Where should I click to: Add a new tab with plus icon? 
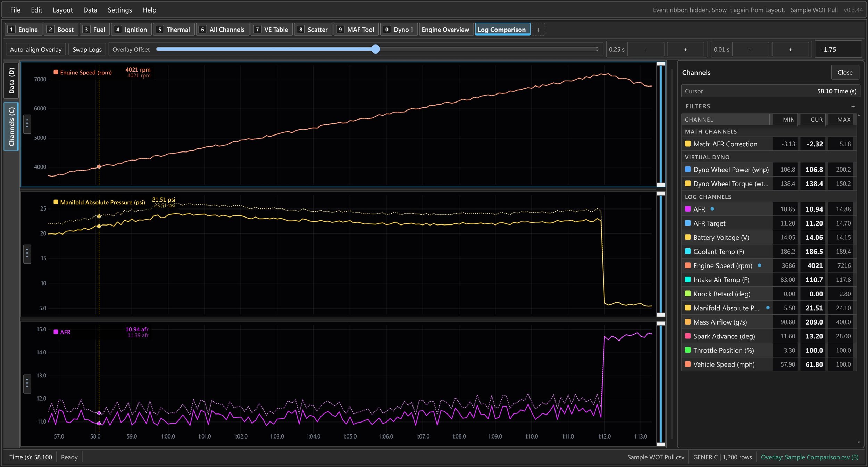(539, 30)
